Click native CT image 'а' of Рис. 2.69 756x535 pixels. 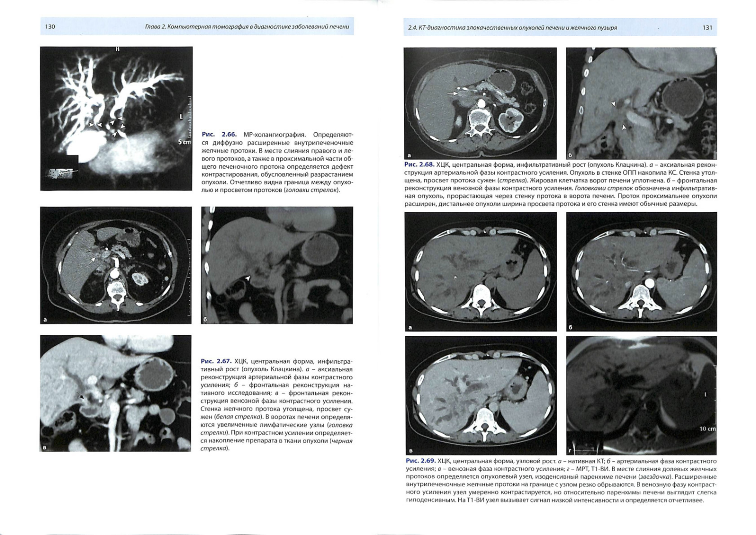coord(481,272)
